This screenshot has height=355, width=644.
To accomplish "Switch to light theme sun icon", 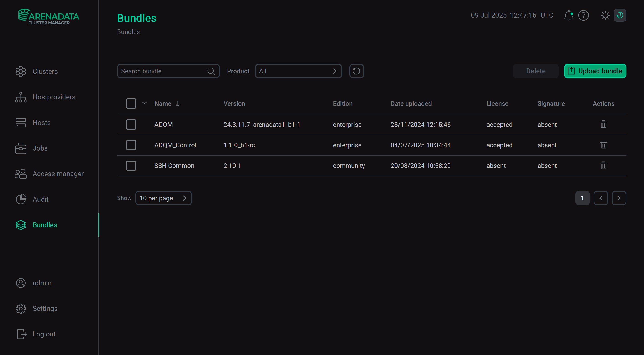I will click(605, 15).
